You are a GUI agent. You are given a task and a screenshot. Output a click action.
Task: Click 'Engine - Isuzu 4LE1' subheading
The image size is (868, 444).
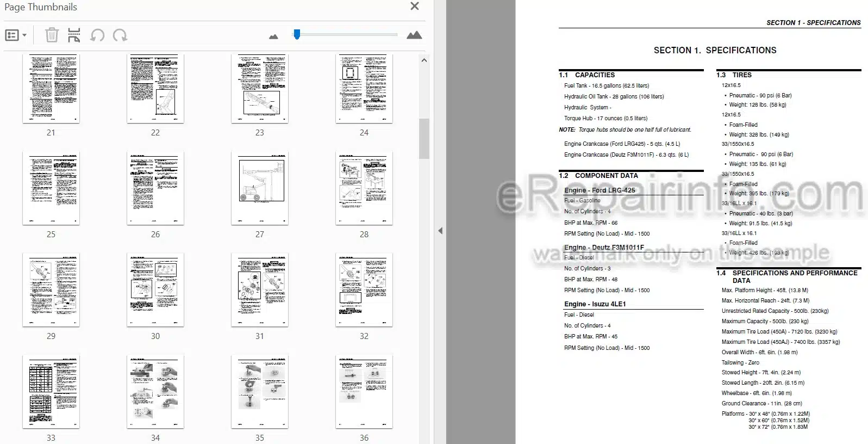point(595,304)
